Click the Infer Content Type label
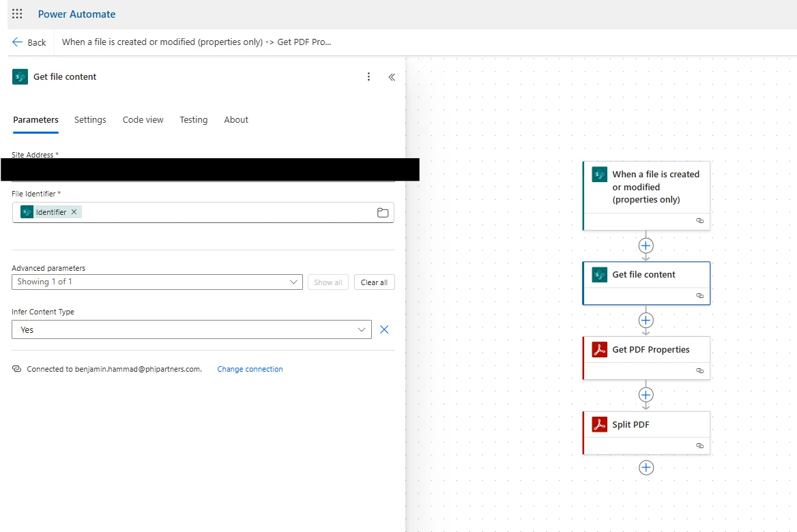Image resolution: width=797 pixels, height=532 pixels. (x=43, y=312)
